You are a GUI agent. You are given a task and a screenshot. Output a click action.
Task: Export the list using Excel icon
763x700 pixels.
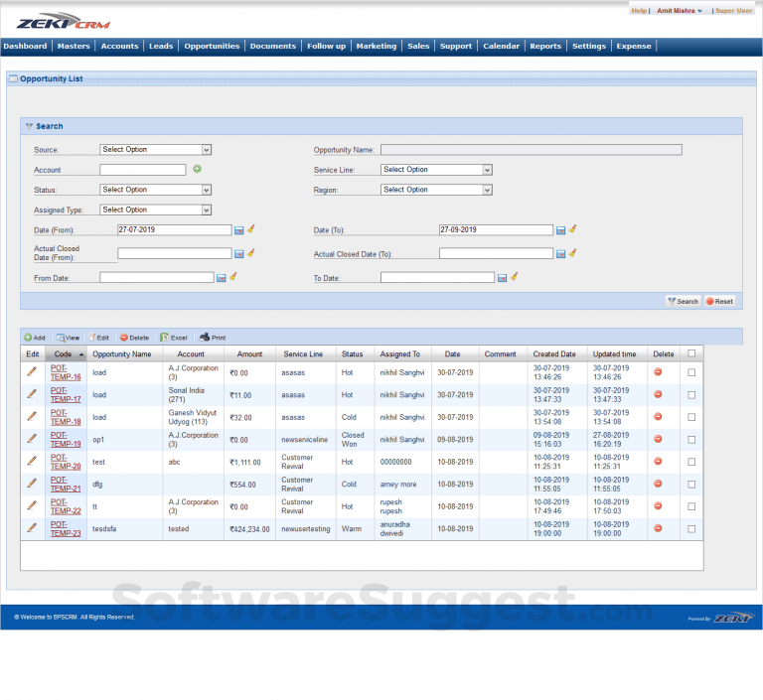pyautogui.click(x=173, y=338)
